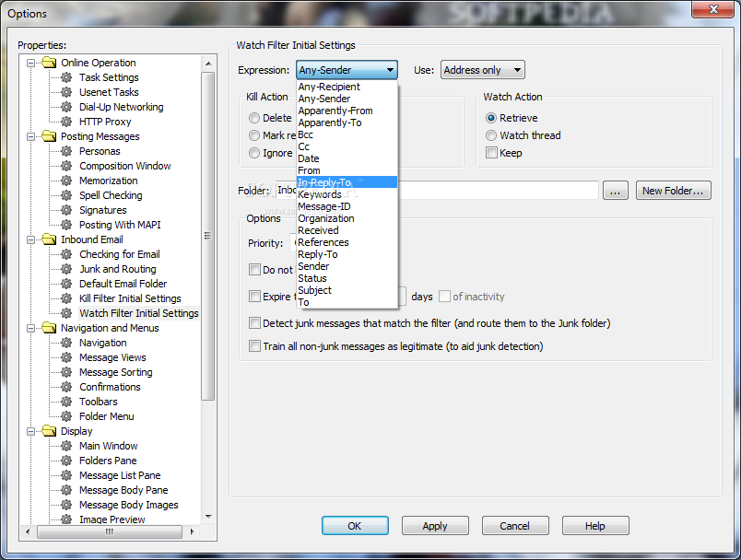
Task: Select the Delete kill action radio button
Action: [x=254, y=118]
